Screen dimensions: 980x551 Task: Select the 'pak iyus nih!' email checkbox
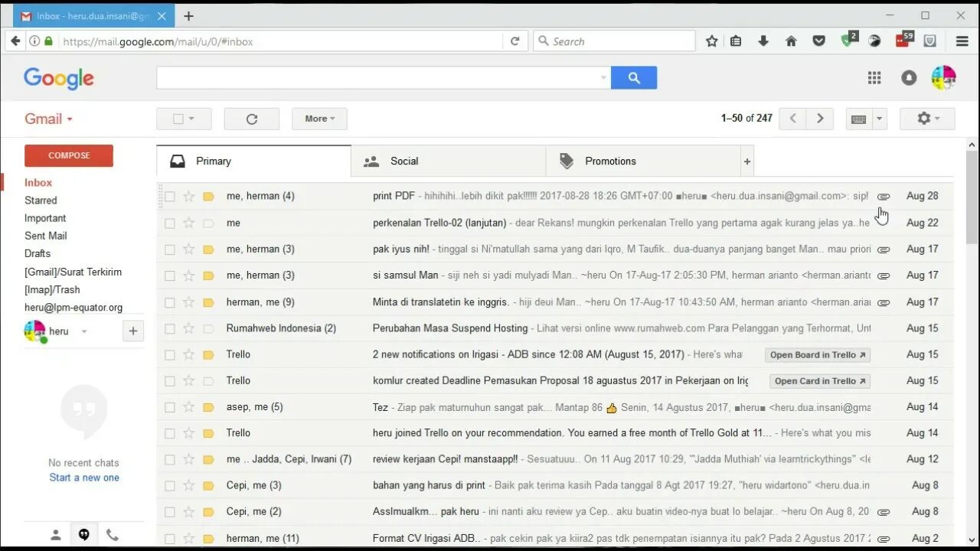pyautogui.click(x=170, y=249)
